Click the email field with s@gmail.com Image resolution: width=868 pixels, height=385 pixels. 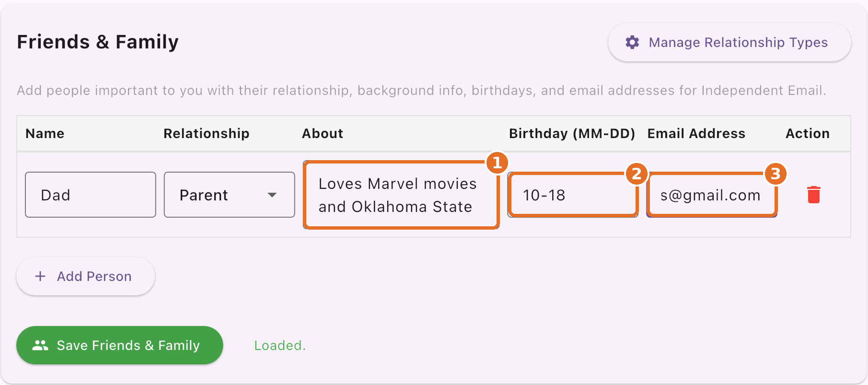711,195
